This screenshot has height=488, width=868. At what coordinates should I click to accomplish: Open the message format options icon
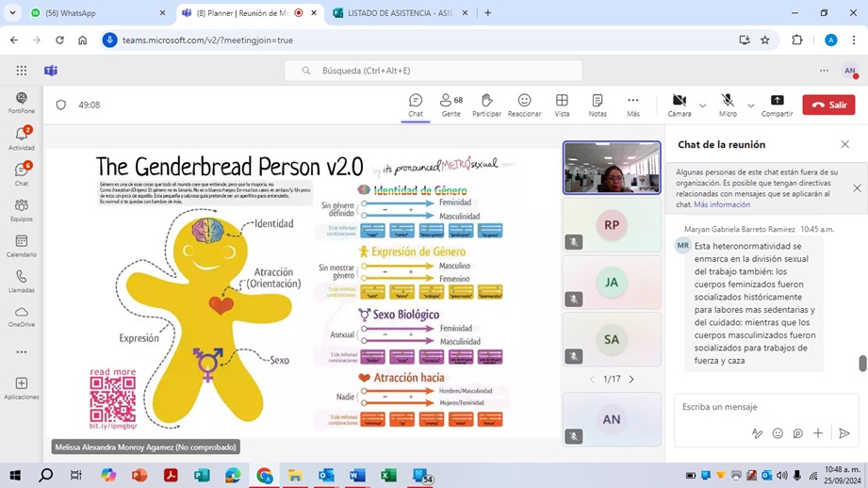point(758,433)
